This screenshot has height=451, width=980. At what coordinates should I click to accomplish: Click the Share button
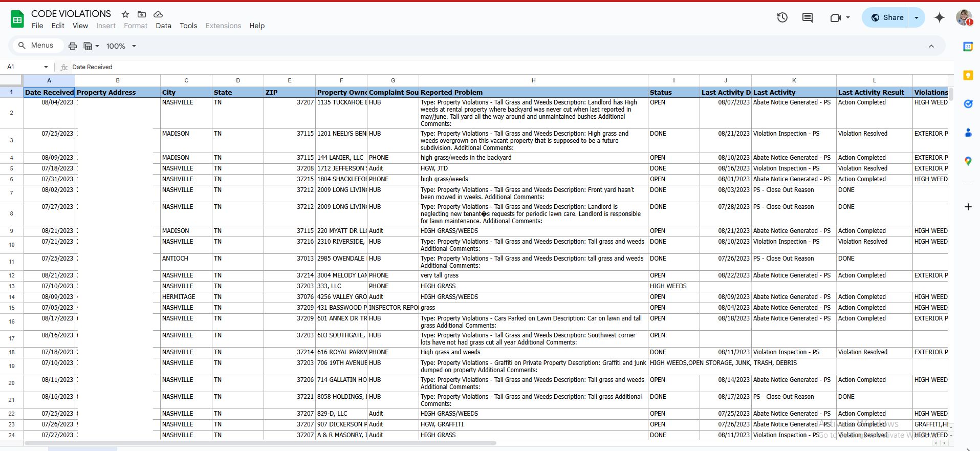pos(886,17)
